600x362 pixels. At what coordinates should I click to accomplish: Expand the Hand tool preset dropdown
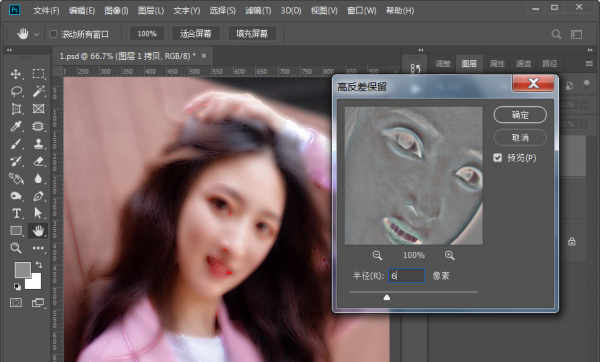point(36,34)
